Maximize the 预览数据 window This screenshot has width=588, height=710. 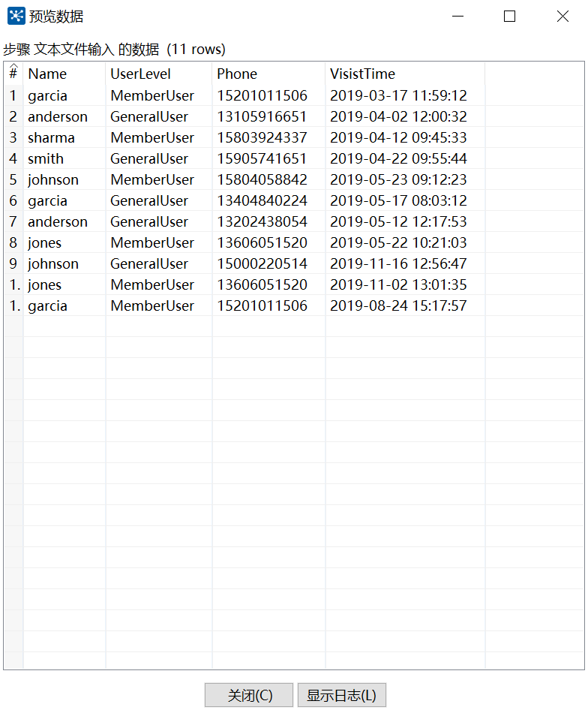pyautogui.click(x=510, y=17)
